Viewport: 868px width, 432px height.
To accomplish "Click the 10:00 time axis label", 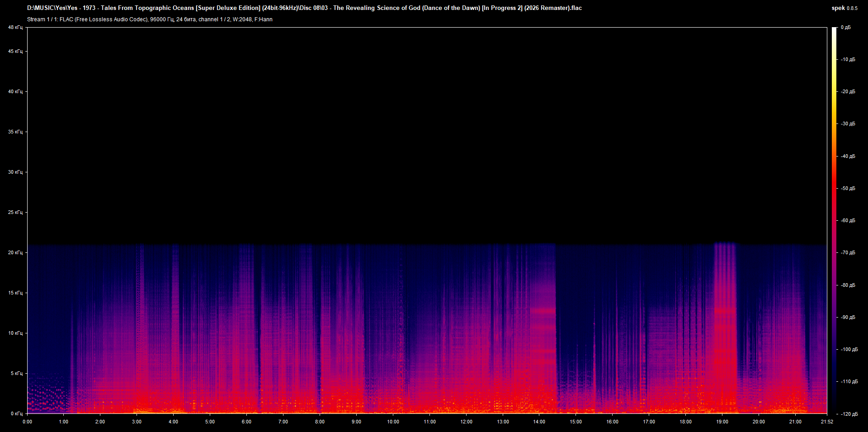I will click(393, 422).
